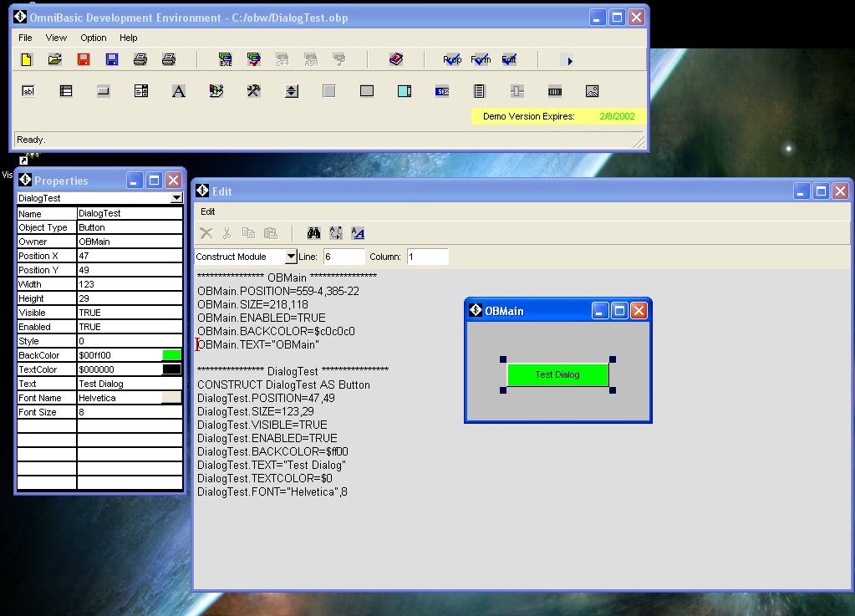Select the list box control tool

pyautogui.click(x=66, y=91)
